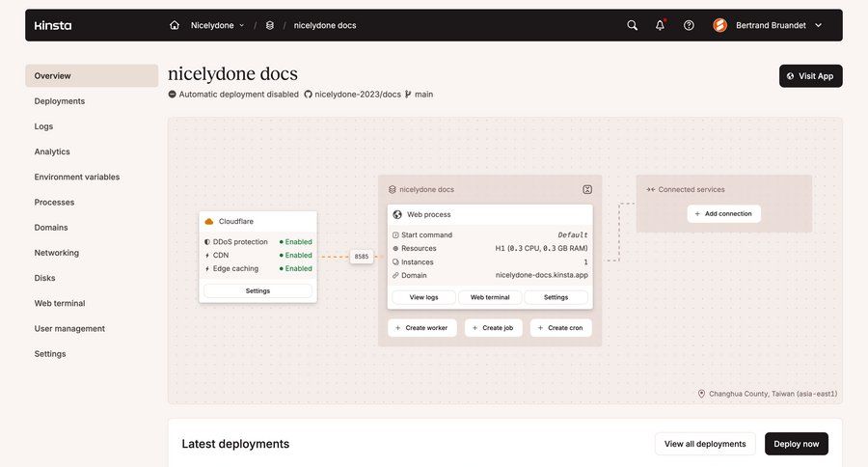The width and height of the screenshot is (868, 467).
Task: Click the 8585 port label
Action: [362, 257]
